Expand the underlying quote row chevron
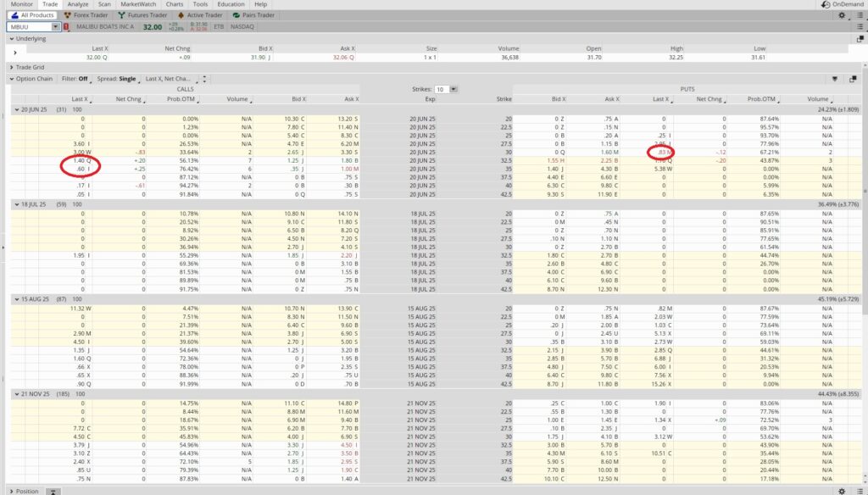The height and width of the screenshot is (495, 868). point(15,53)
